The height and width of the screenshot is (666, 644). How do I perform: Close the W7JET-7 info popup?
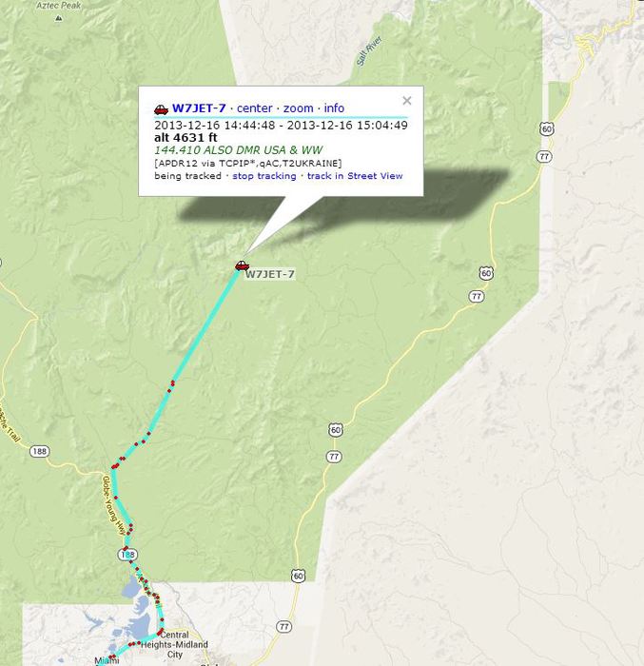(407, 101)
